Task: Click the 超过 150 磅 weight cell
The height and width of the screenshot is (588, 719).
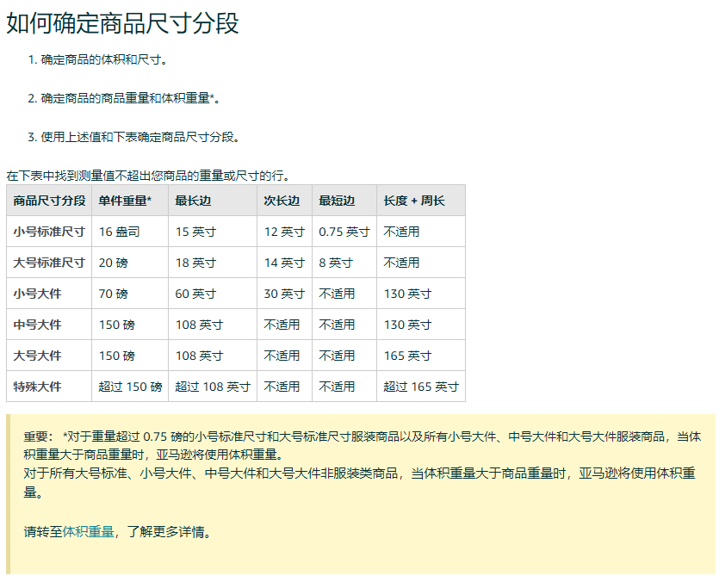Action: coord(130,387)
